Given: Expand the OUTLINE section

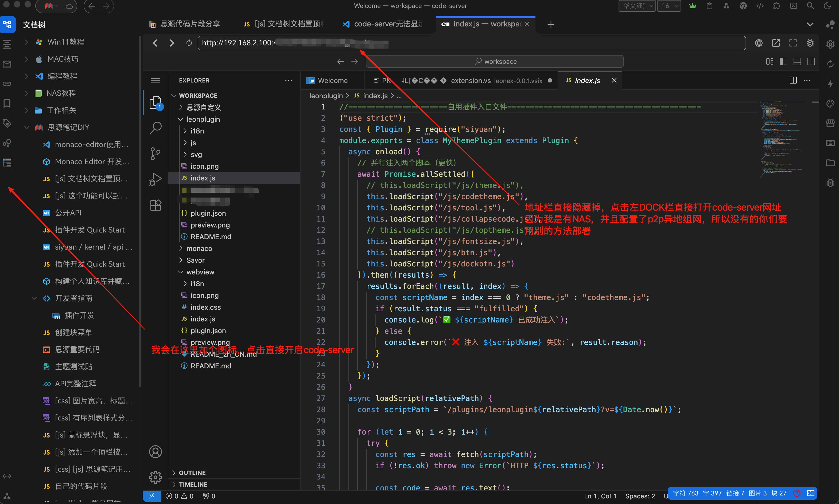Looking at the screenshot, I should point(192,472).
